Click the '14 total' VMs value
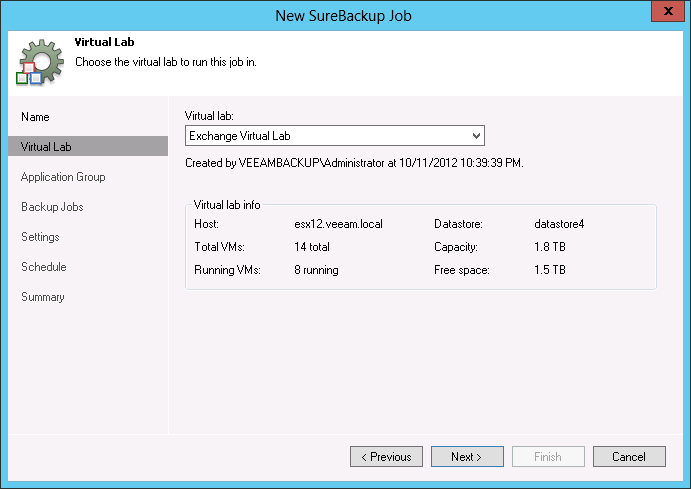This screenshot has width=691, height=489. pyautogui.click(x=312, y=247)
